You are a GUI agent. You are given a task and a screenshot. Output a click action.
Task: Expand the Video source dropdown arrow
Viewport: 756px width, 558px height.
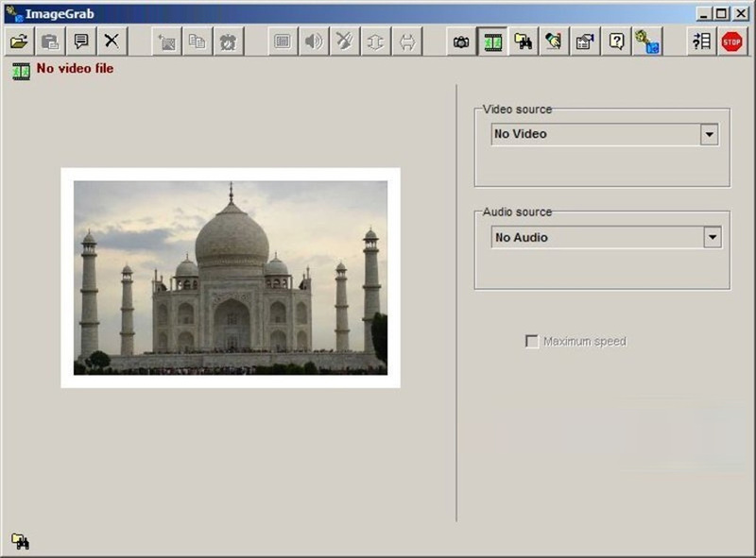pos(710,134)
